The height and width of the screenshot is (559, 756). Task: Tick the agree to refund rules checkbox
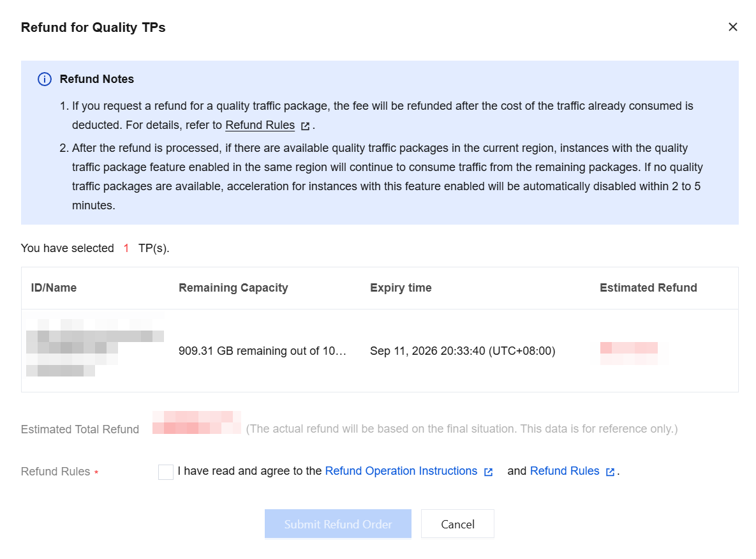[x=165, y=472]
